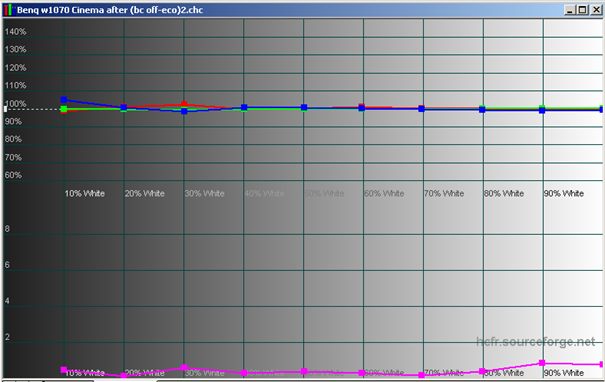Select the red data point at 60% White
The height and width of the screenshot is (382, 605).
[362, 106]
